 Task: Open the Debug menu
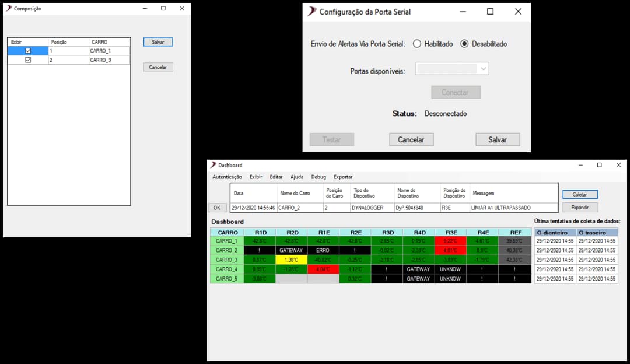coord(318,177)
